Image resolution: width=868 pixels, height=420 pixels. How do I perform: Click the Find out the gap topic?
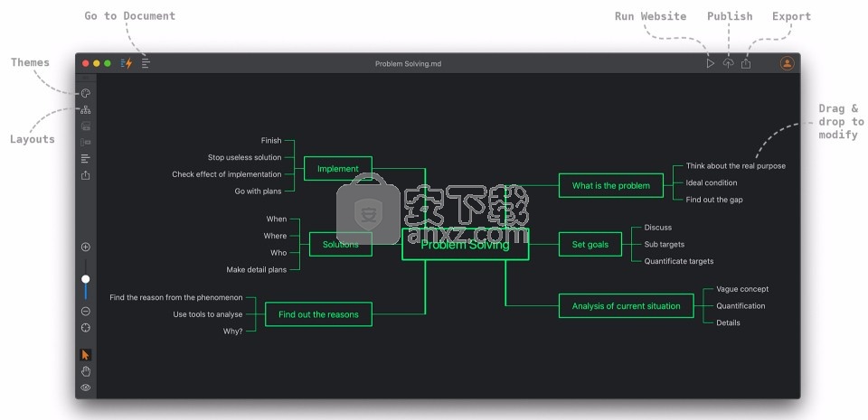point(714,200)
